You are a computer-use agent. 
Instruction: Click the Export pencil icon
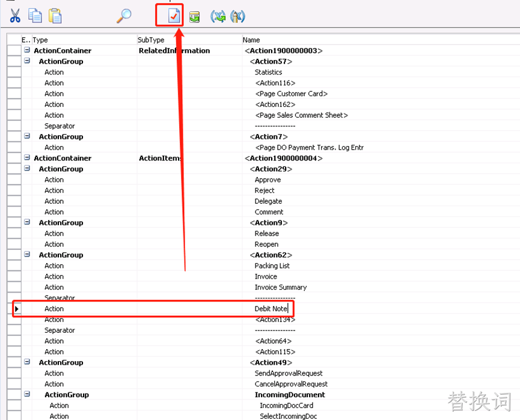tap(237, 16)
